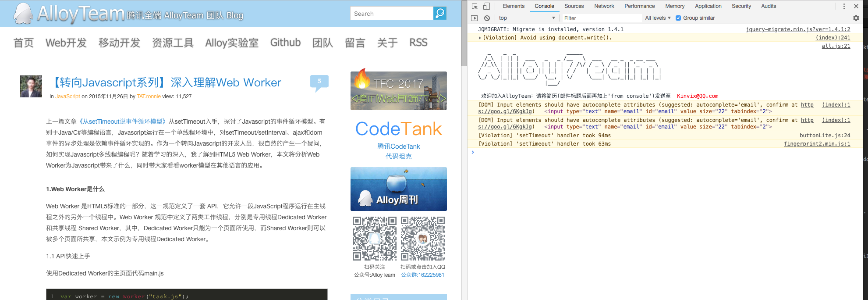
Task: Open the TFC 2017 banner
Action: (x=399, y=91)
